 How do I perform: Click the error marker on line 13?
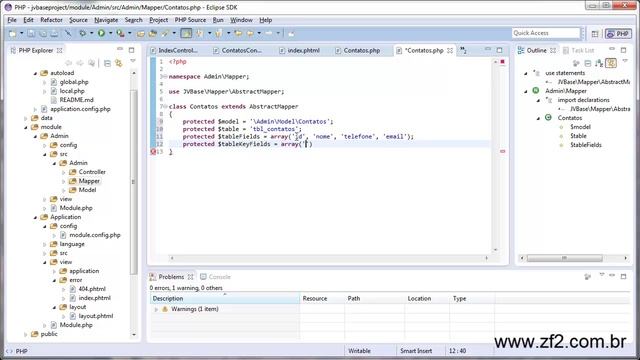[153, 152]
